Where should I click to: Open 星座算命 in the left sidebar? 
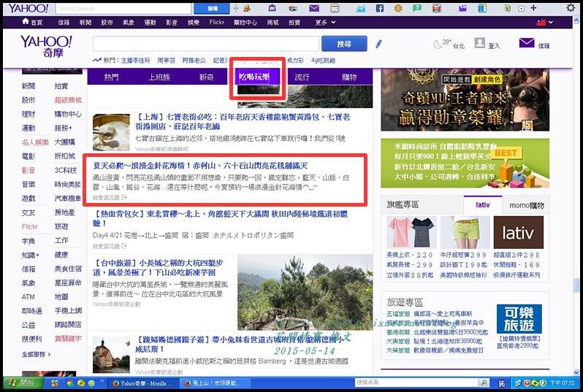(x=68, y=283)
